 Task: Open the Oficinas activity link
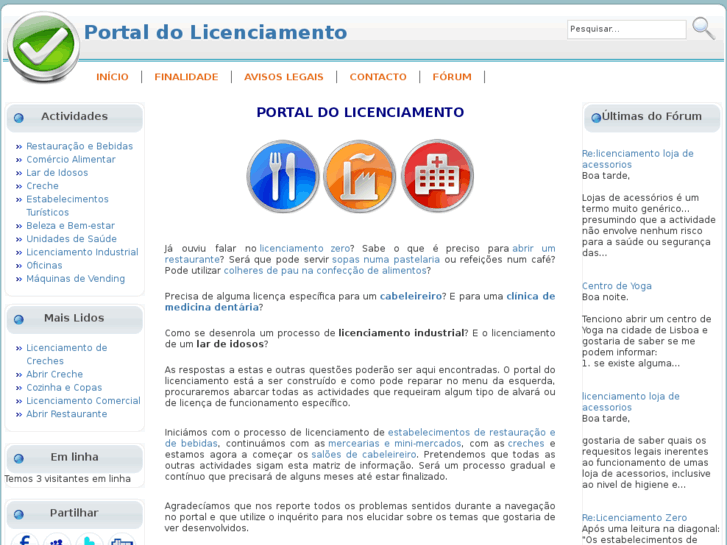click(44, 265)
